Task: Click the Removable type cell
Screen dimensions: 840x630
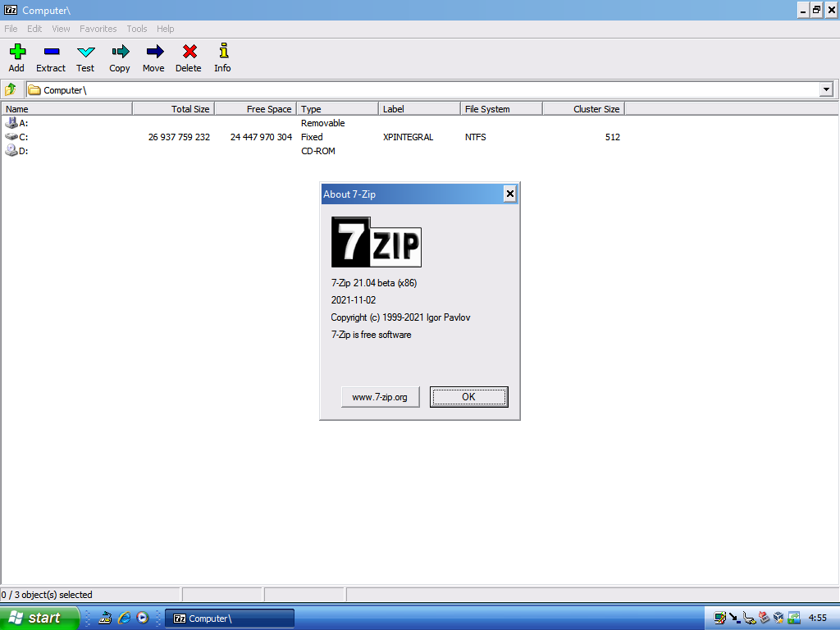Action: point(322,123)
